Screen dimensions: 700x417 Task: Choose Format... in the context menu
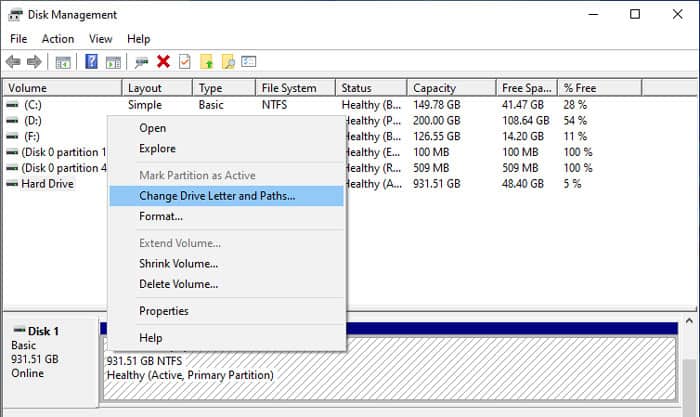click(226, 216)
